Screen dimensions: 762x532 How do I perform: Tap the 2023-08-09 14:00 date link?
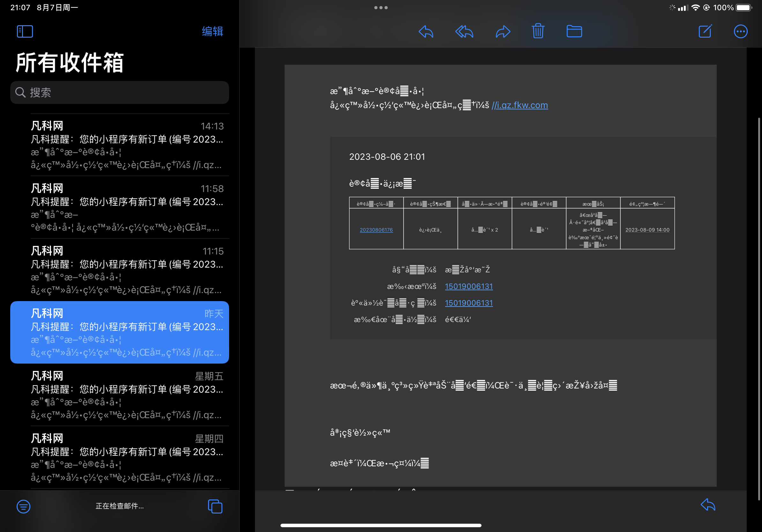point(647,230)
